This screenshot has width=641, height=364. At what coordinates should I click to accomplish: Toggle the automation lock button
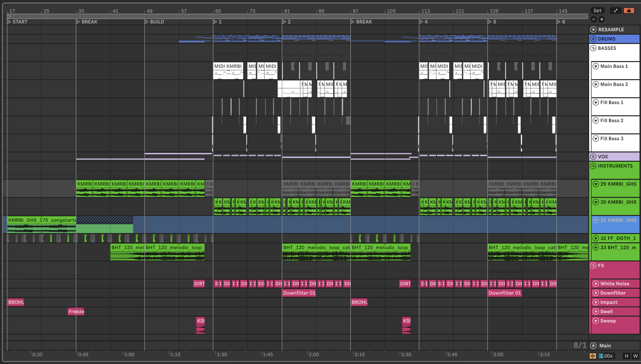pos(629,11)
